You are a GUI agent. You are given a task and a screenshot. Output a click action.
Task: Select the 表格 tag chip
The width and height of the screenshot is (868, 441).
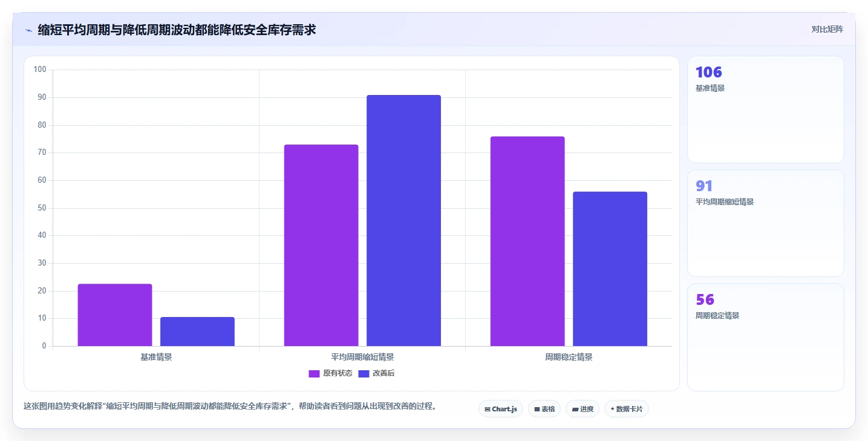point(544,409)
